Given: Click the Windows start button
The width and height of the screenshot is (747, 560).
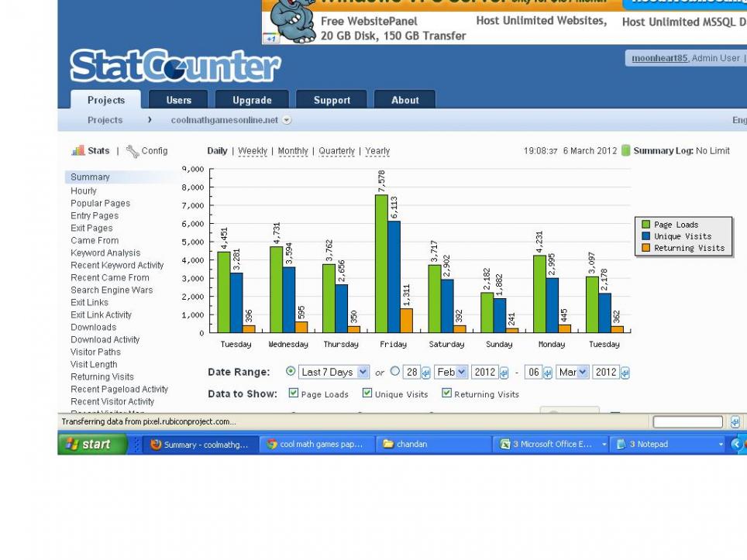Looking at the screenshot, I should (92, 444).
